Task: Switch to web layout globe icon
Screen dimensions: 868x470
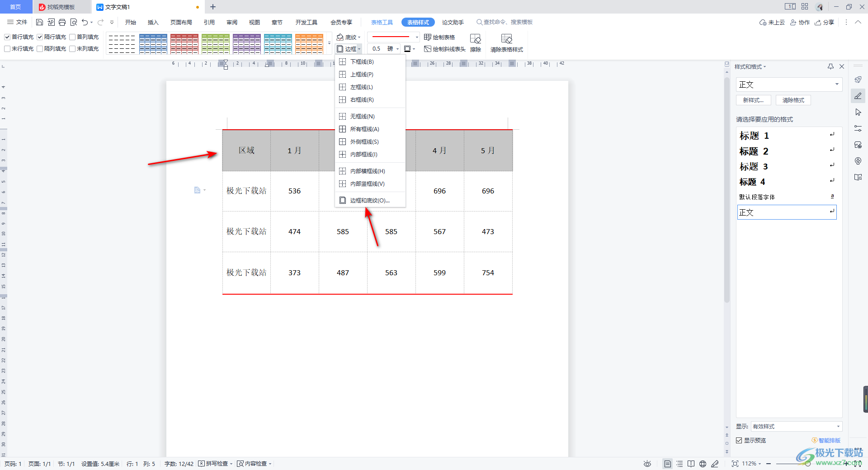Action: click(x=703, y=464)
